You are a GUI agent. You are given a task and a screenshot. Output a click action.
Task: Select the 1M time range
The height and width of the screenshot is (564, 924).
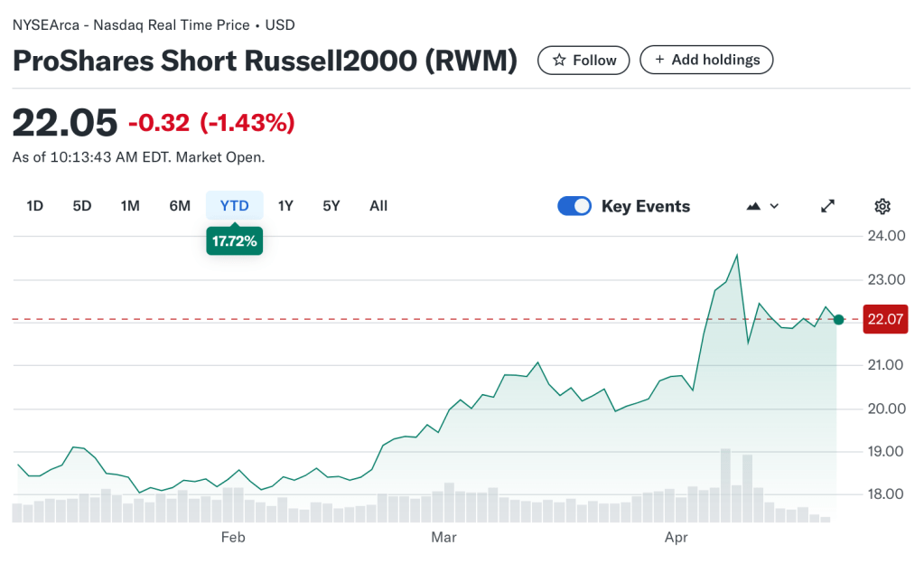130,206
